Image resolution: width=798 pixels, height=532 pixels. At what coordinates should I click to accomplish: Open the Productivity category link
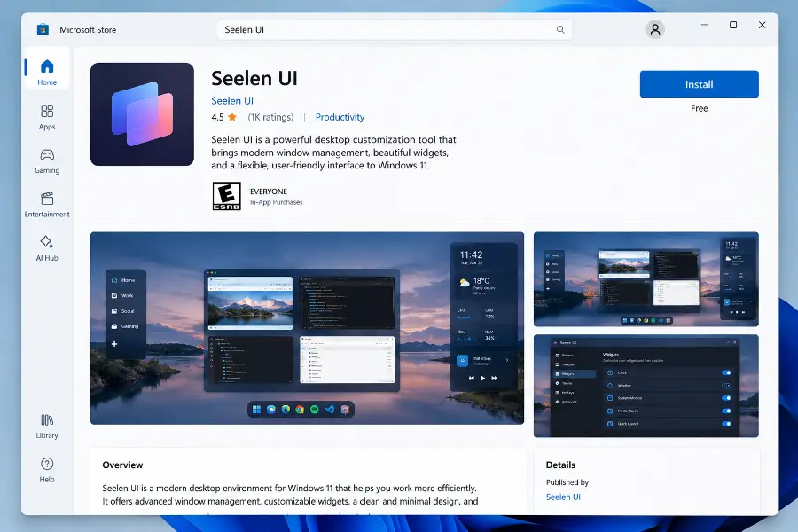tap(340, 117)
